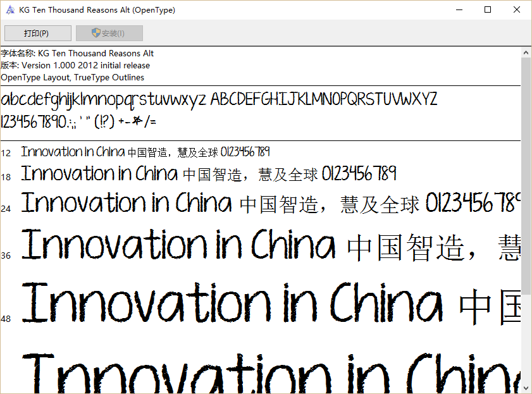The width and height of the screenshot is (532, 394).
Task: Click the size 24 sample line
Action: click(x=271, y=203)
